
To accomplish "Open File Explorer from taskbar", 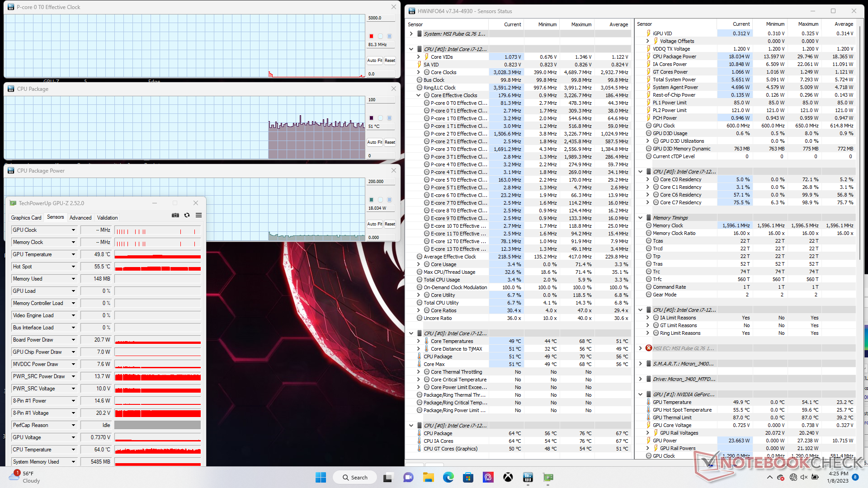I will (x=428, y=477).
